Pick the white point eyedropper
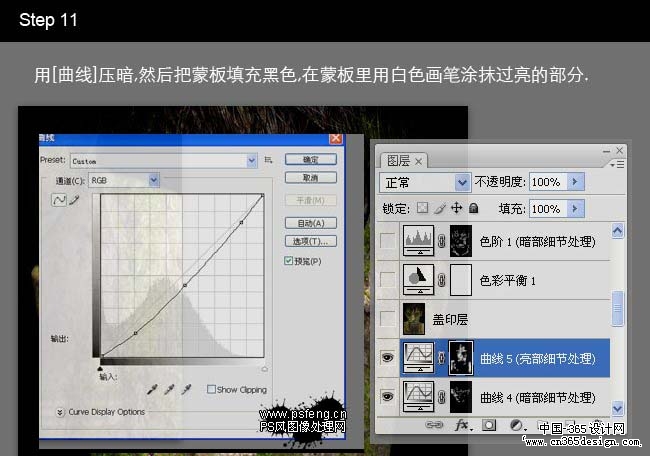 point(187,389)
